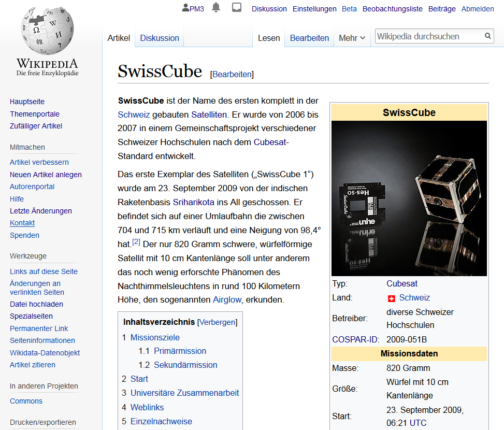Switch to the Artikel tab
The height and width of the screenshot is (430, 504).
119,38
